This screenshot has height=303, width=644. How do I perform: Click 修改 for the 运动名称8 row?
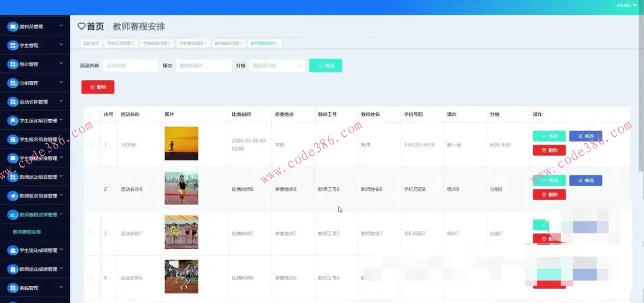(x=586, y=180)
